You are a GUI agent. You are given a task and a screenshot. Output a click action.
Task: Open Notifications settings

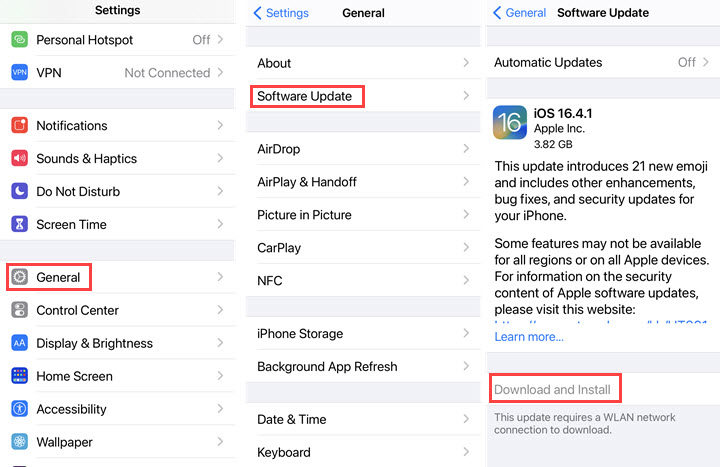coord(118,125)
